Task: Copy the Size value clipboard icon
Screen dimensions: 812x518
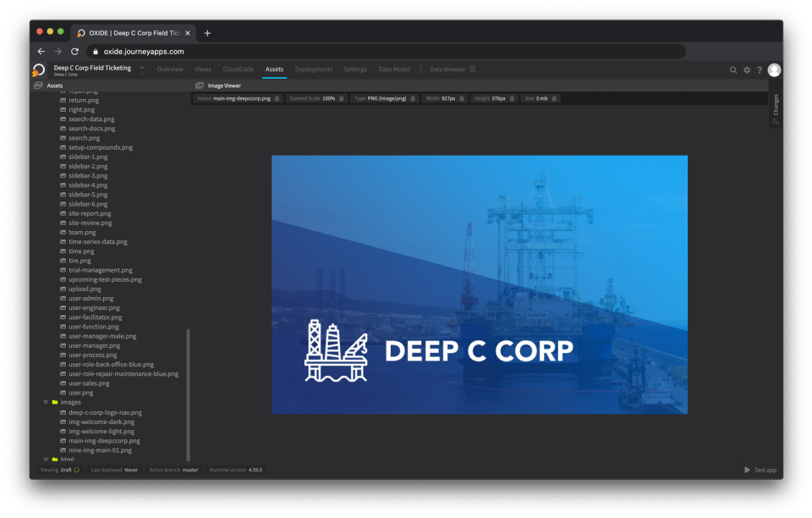Action: click(x=554, y=98)
